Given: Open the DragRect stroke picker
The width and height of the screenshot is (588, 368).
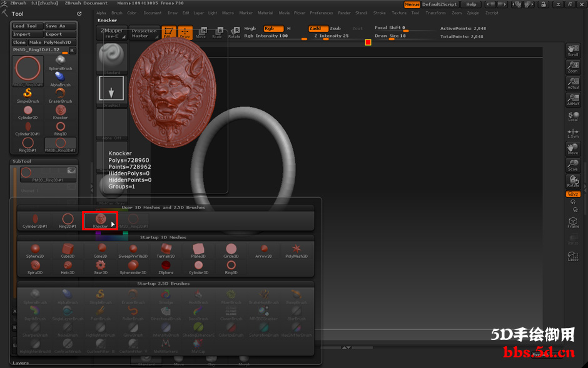Looking at the screenshot, I should 112,91.
